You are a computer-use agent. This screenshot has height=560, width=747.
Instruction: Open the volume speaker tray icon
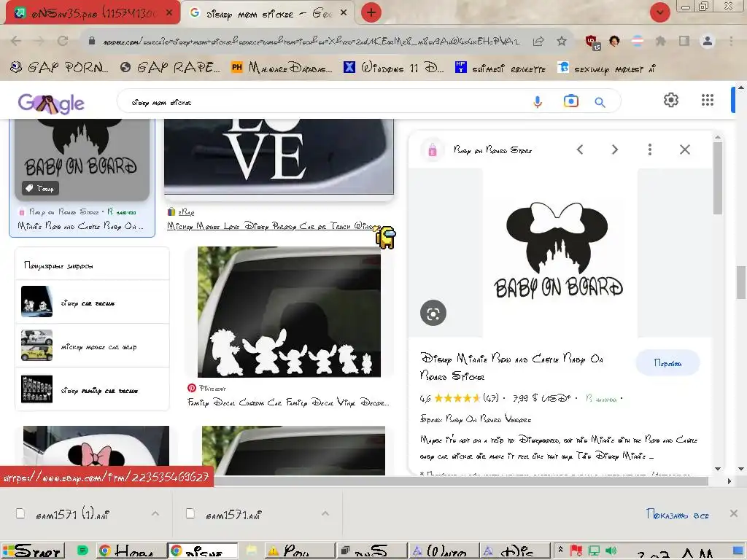(x=611, y=551)
